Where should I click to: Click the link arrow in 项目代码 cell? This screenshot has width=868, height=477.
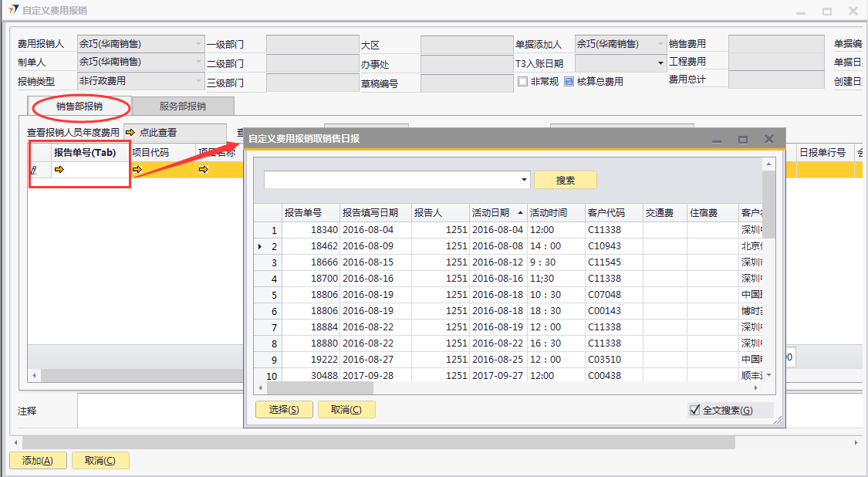[138, 170]
